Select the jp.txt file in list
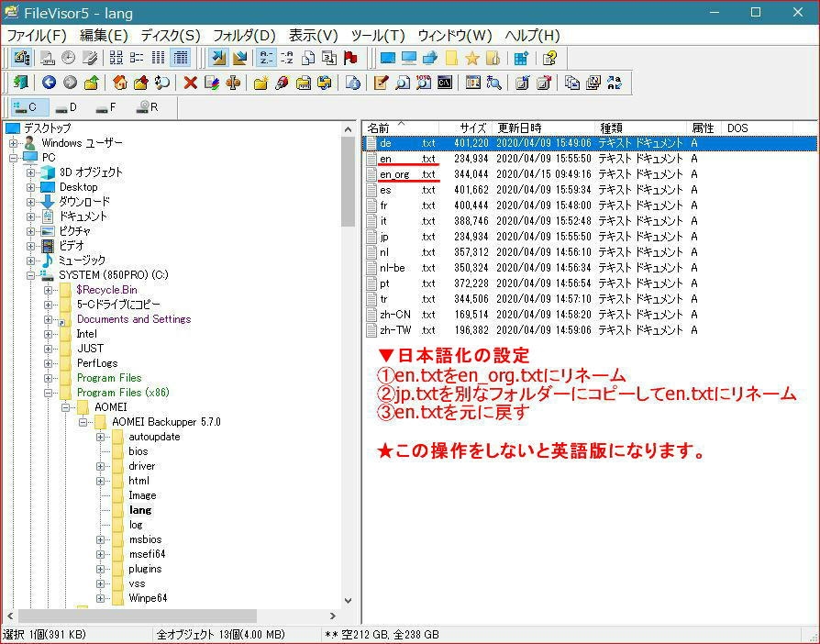 384,237
